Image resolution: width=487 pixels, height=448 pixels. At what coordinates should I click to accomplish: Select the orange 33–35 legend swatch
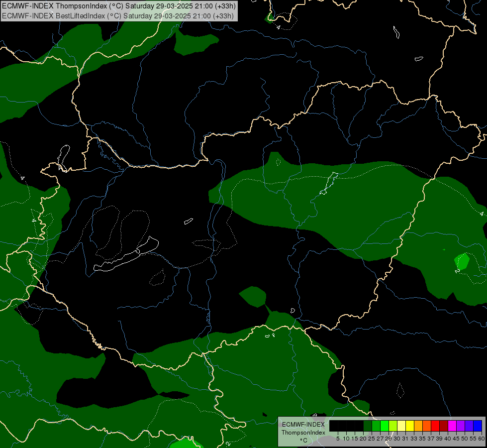[418, 426]
